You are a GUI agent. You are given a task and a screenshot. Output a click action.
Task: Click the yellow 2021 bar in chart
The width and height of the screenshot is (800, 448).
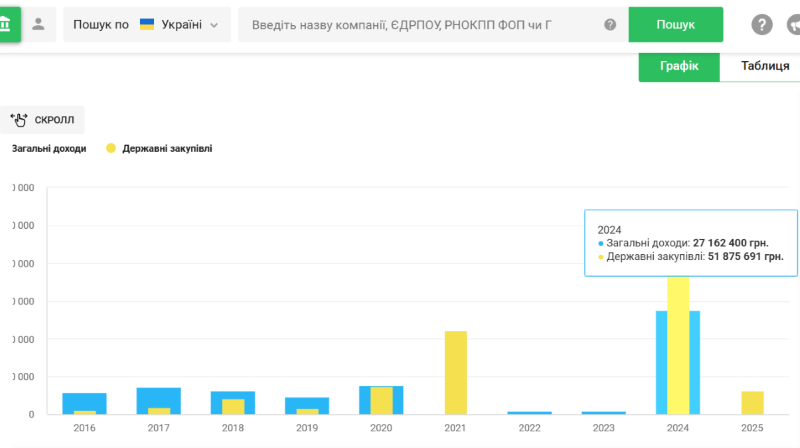455,372
